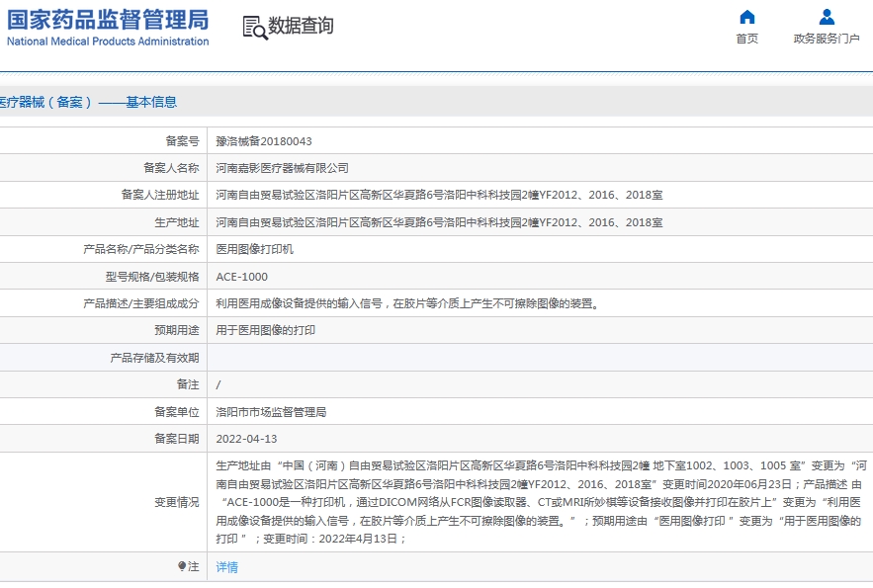
Task: Select record number 豫洛械备20180043
Action: coord(264,141)
